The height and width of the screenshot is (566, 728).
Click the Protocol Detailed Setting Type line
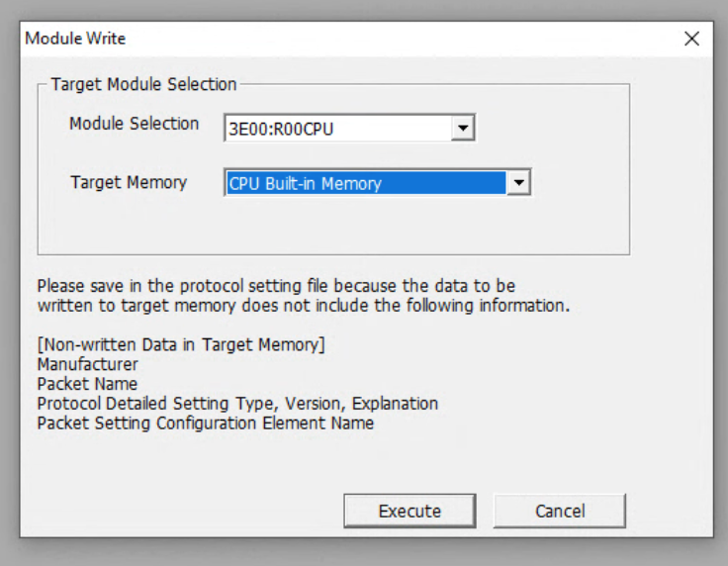[x=237, y=404]
